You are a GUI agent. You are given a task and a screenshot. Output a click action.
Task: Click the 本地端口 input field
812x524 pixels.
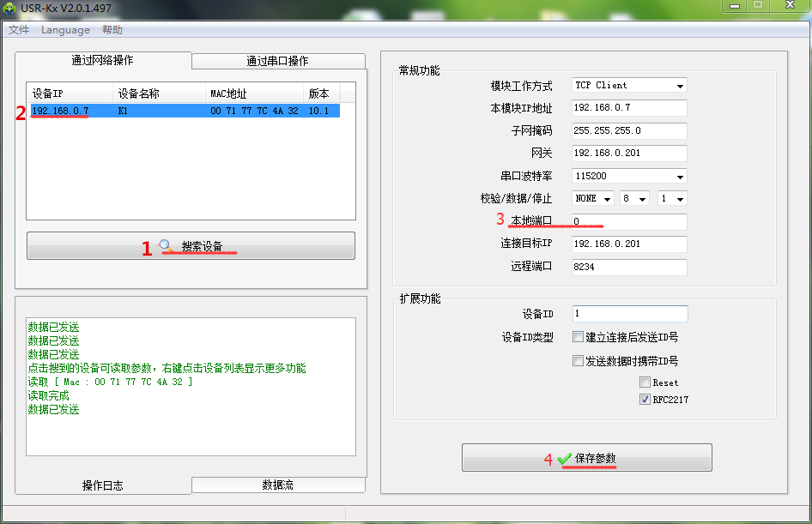point(629,222)
